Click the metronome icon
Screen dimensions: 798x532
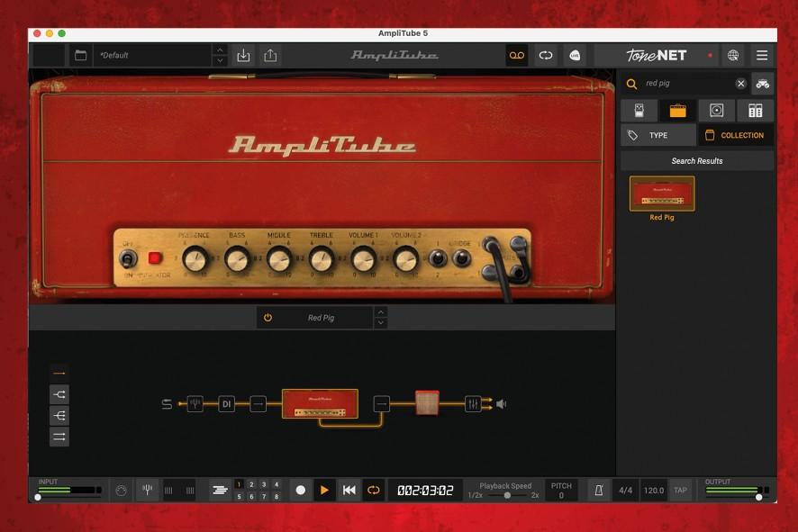click(597, 491)
